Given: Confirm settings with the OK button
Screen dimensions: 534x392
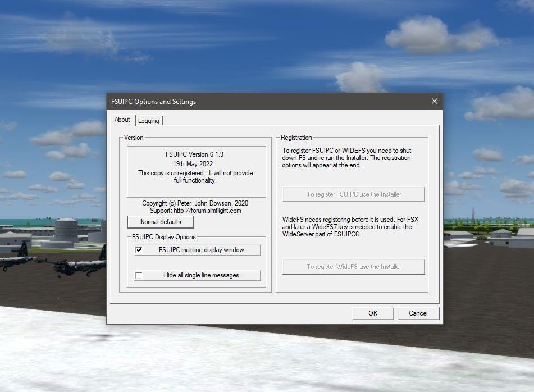Looking at the screenshot, I should point(373,313).
